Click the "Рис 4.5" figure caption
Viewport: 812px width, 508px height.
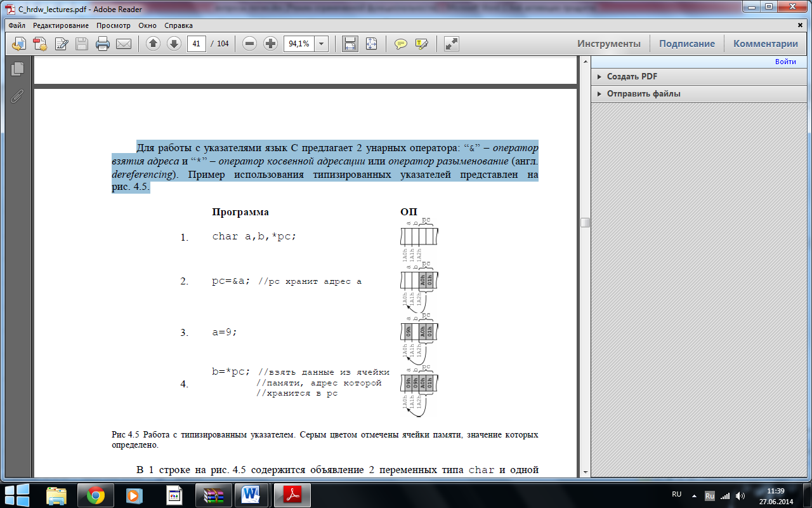coord(325,440)
